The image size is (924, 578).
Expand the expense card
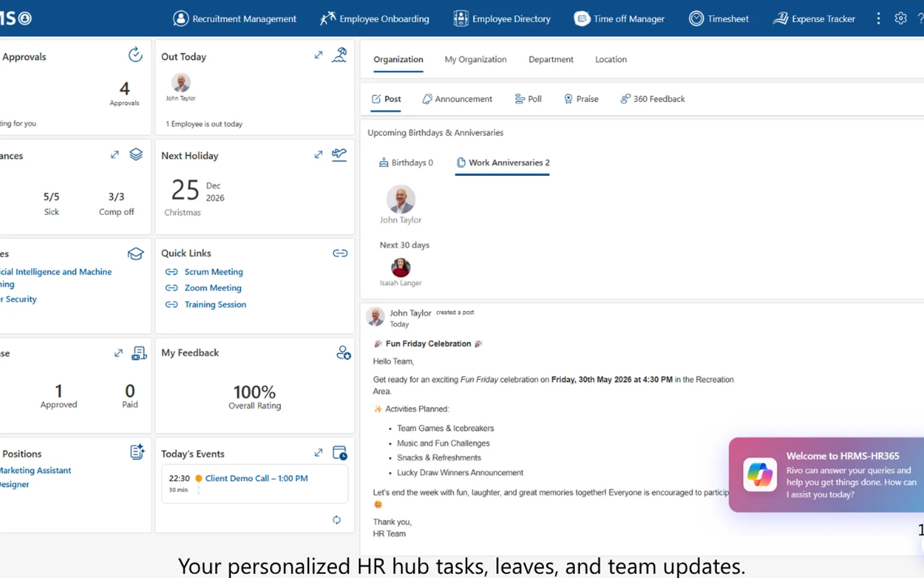click(x=118, y=353)
